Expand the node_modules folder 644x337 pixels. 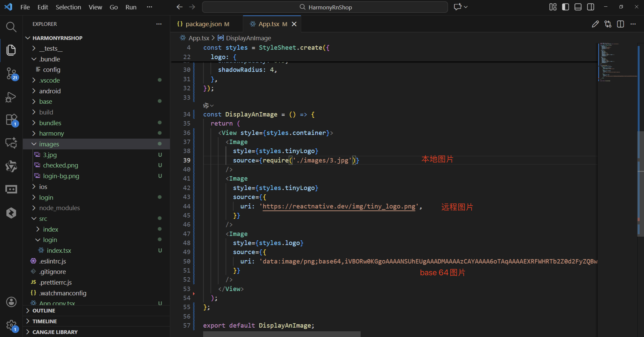pos(59,208)
